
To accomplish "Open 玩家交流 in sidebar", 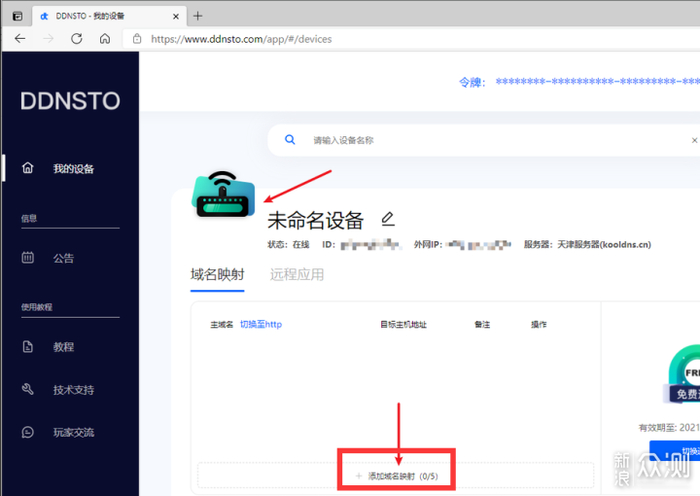I will point(73,433).
